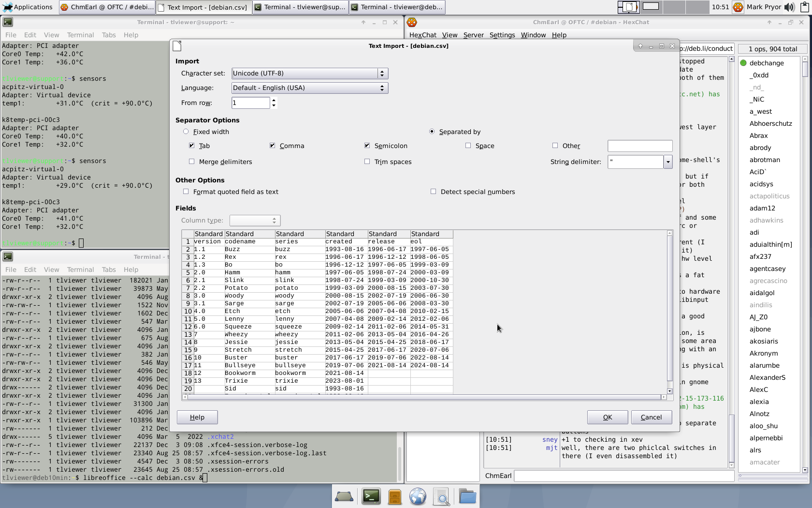Click HexChat user list scrollbar
The image size is (812, 508).
[x=805, y=265]
